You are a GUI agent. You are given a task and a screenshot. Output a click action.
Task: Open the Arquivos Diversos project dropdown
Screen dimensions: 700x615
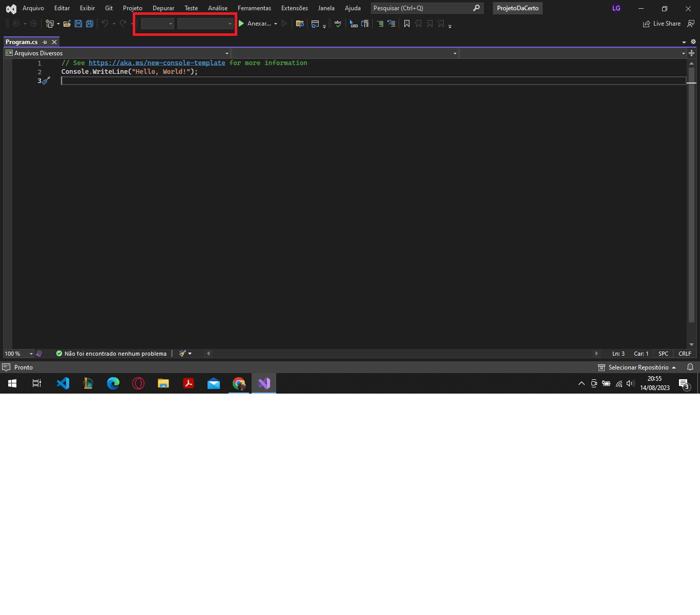117,53
